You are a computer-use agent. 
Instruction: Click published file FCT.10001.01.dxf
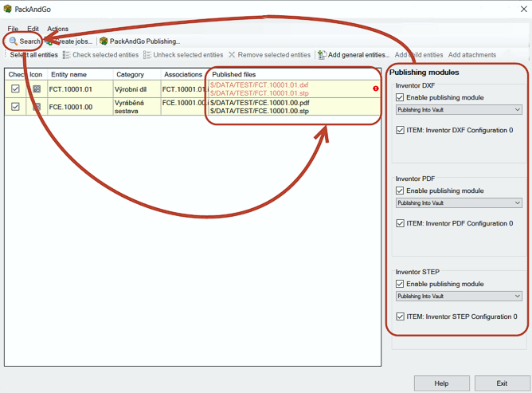pos(259,85)
